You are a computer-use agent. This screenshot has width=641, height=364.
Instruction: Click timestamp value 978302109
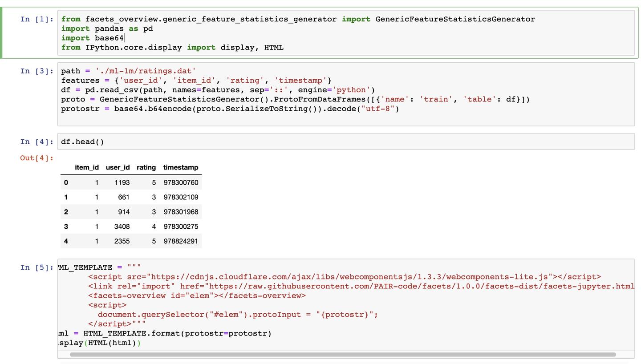click(181, 197)
